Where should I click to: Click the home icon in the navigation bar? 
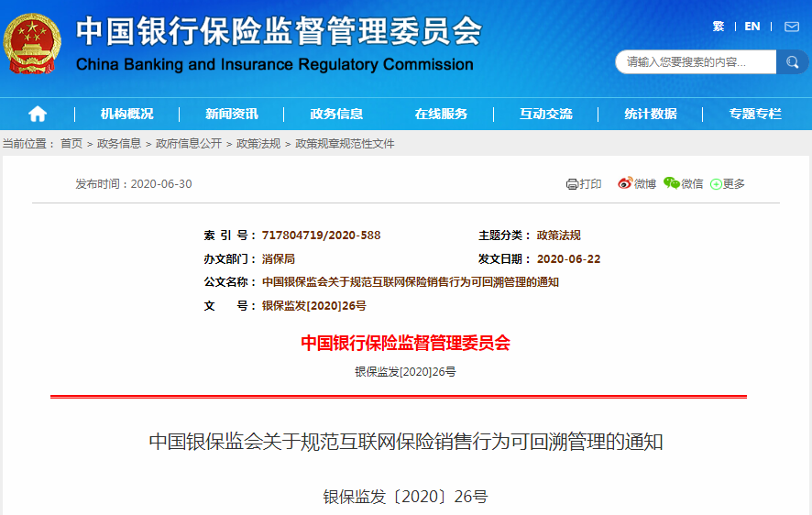pos(38,114)
